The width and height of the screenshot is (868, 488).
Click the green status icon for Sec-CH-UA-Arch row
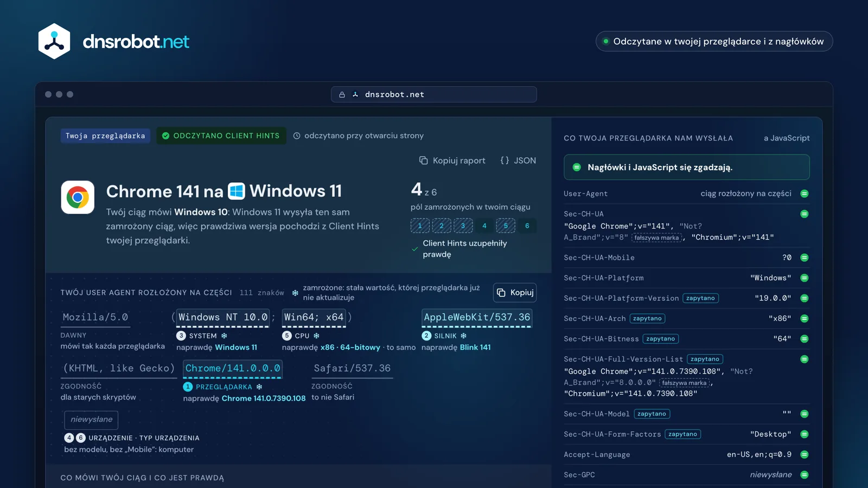[805, 318]
